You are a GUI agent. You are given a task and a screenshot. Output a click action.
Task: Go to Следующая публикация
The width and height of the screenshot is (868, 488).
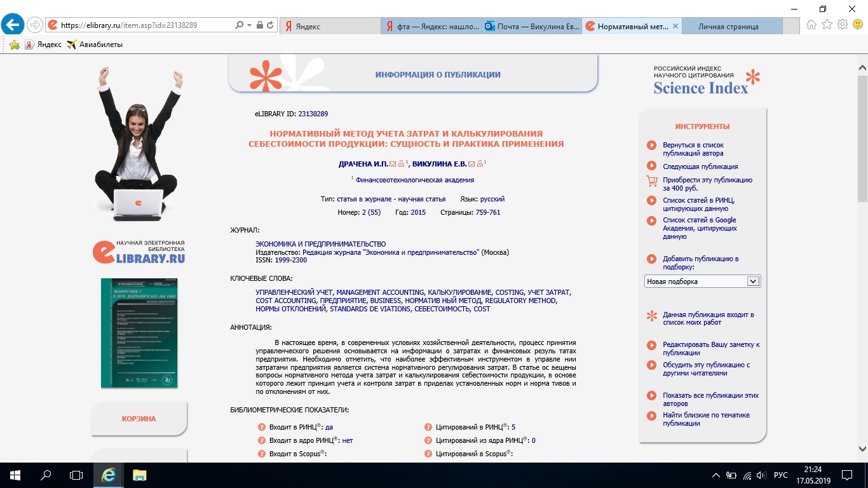[x=700, y=166]
